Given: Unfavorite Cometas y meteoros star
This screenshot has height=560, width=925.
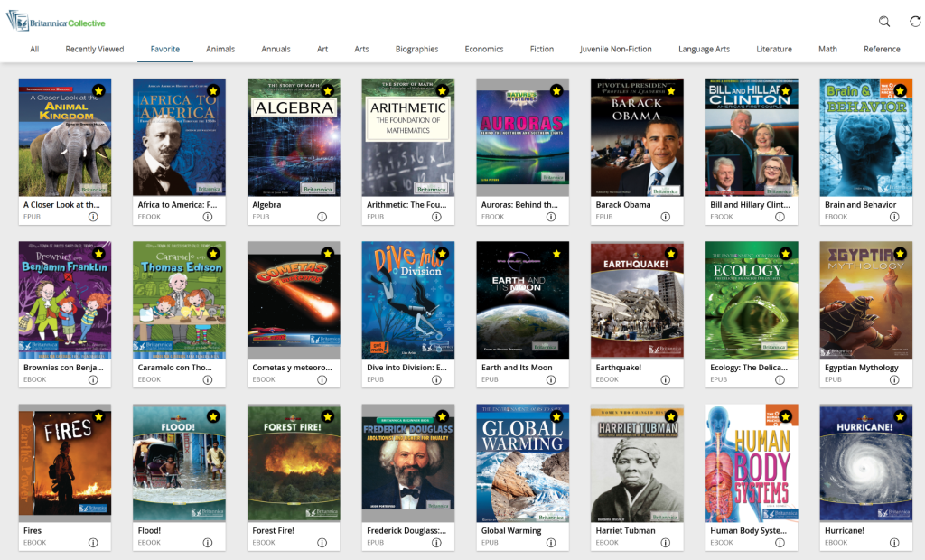Looking at the screenshot, I should [x=327, y=254].
